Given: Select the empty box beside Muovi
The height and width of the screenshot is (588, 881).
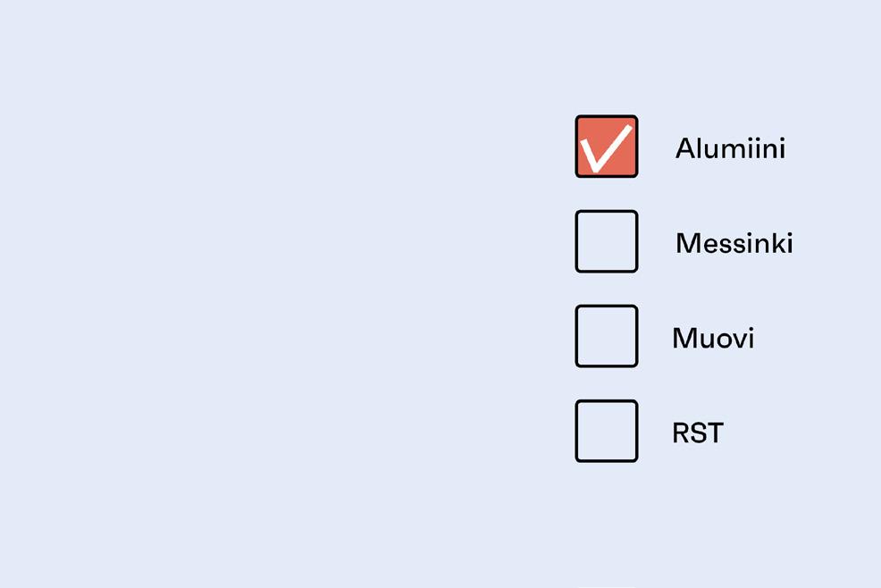Looking at the screenshot, I should (x=606, y=336).
